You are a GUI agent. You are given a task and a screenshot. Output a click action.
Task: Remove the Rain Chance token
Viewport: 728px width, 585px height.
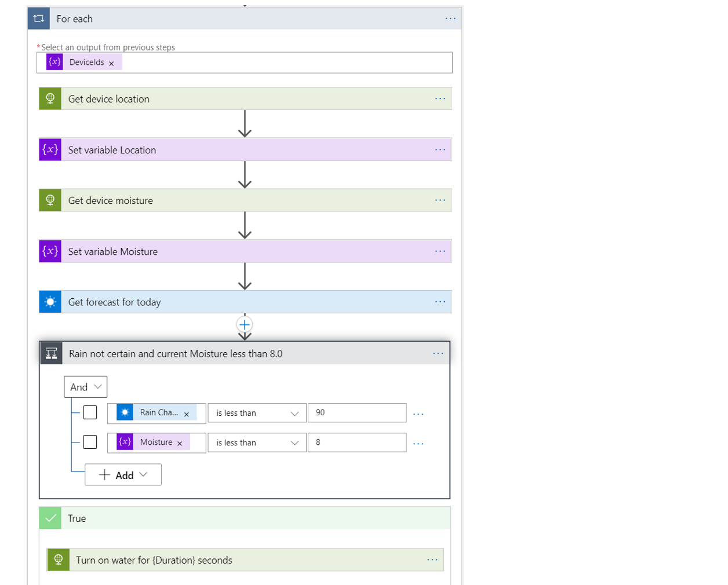[187, 414]
